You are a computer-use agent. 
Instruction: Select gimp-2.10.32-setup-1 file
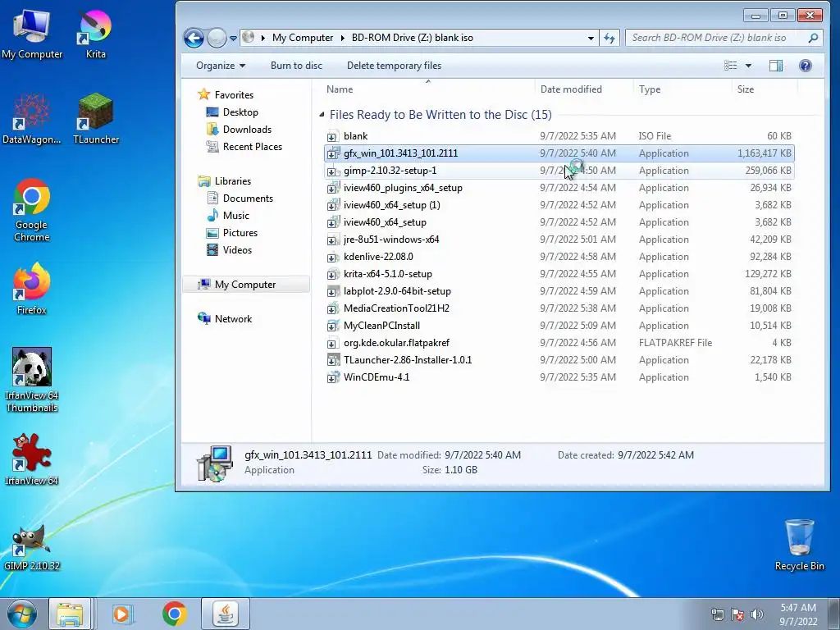559,171
